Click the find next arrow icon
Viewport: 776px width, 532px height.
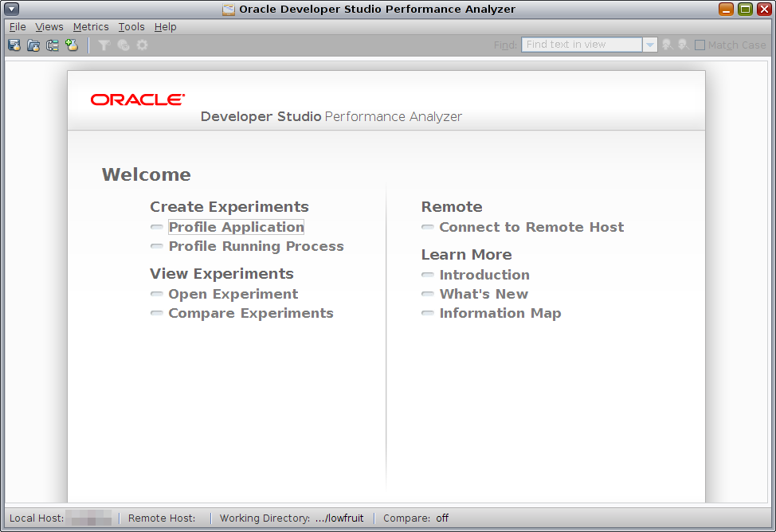pyautogui.click(x=684, y=45)
